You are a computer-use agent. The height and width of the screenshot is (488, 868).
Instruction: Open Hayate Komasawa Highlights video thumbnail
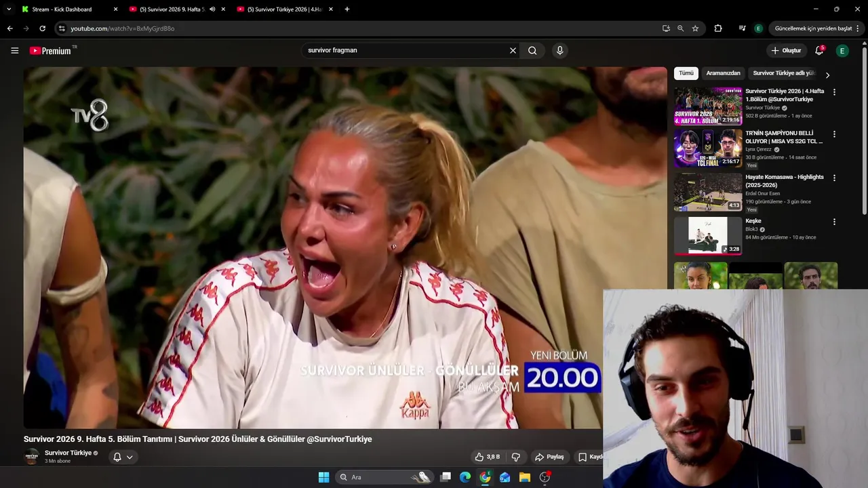(708, 192)
